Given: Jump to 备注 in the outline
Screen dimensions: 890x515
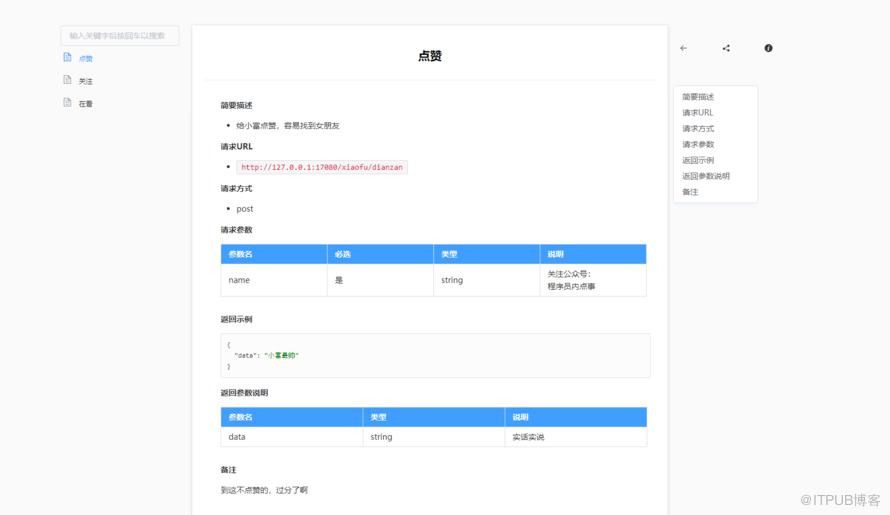Looking at the screenshot, I should pos(690,192).
